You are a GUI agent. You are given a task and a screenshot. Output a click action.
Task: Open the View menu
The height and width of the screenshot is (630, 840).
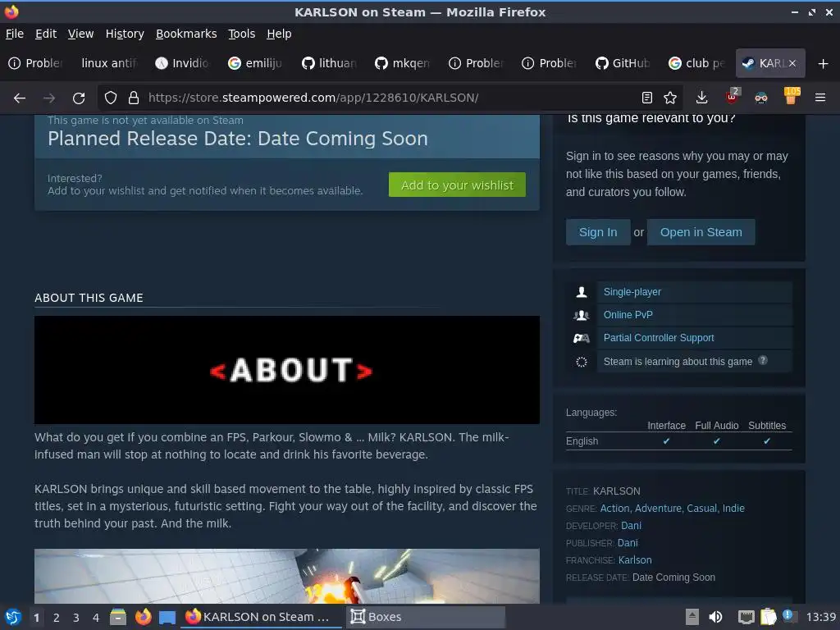point(80,34)
